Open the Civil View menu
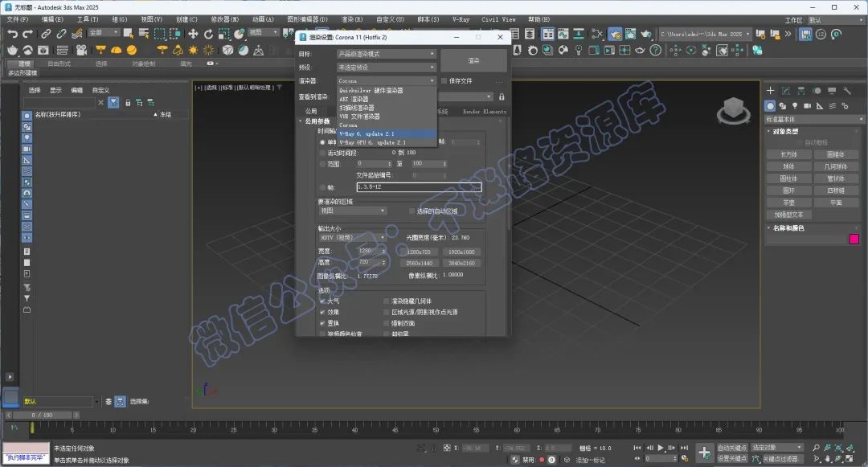868x467 pixels. pyautogui.click(x=498, y=19)
